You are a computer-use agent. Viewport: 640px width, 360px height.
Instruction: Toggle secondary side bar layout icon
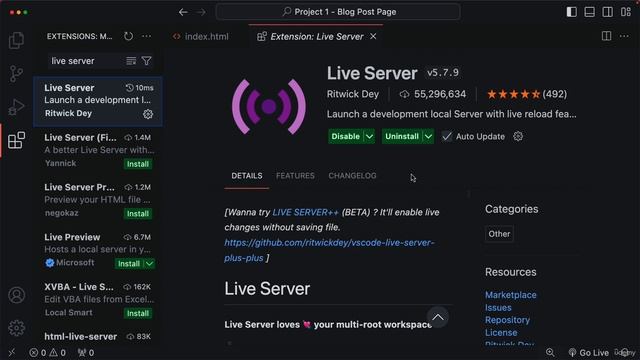[x=607, y=12]
